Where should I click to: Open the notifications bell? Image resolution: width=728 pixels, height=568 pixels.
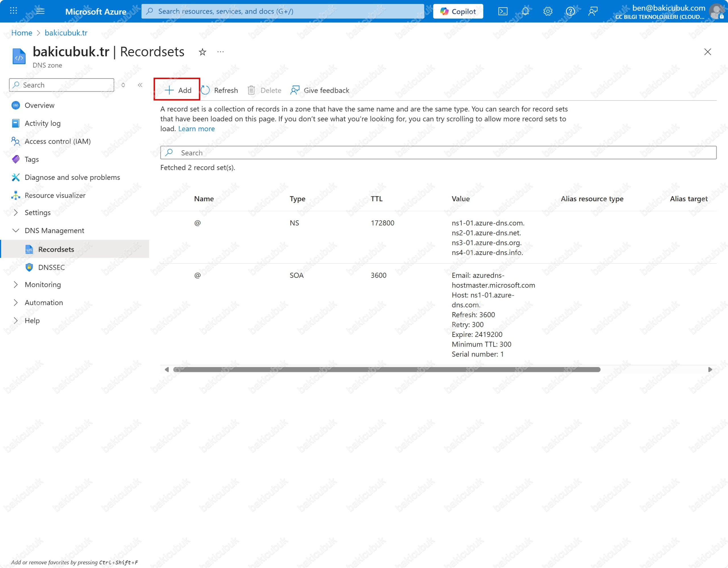pos(525,12)
